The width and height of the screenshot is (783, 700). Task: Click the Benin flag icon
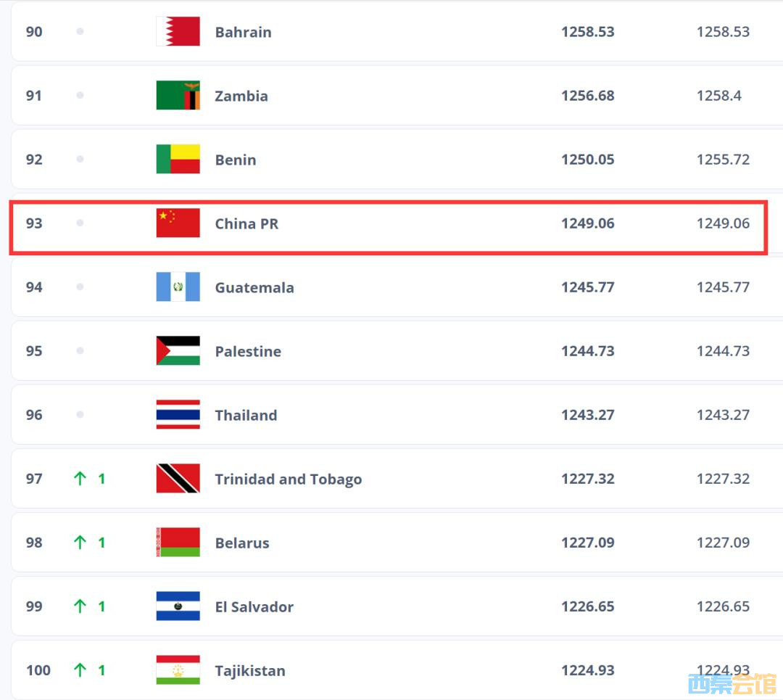(x=178, y=160)
